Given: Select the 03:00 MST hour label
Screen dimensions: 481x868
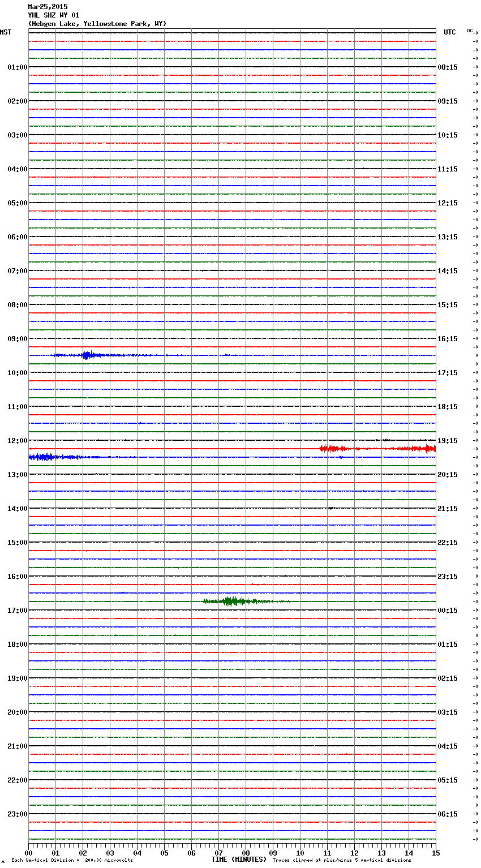Looking at the screenshot, I should (x=18, y=135).
